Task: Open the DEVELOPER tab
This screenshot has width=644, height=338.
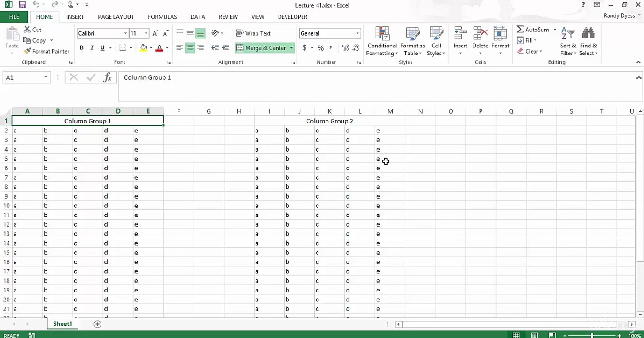Action: (293, 17)
